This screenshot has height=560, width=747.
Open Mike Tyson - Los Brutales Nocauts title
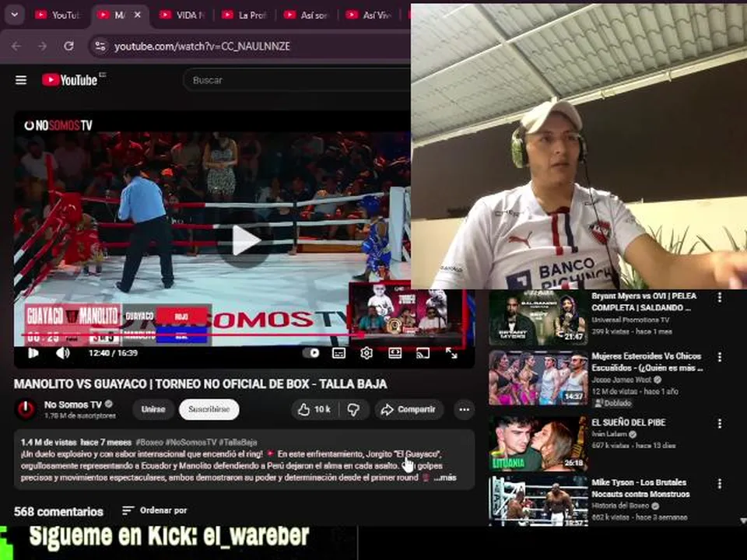tap(640, 488)
